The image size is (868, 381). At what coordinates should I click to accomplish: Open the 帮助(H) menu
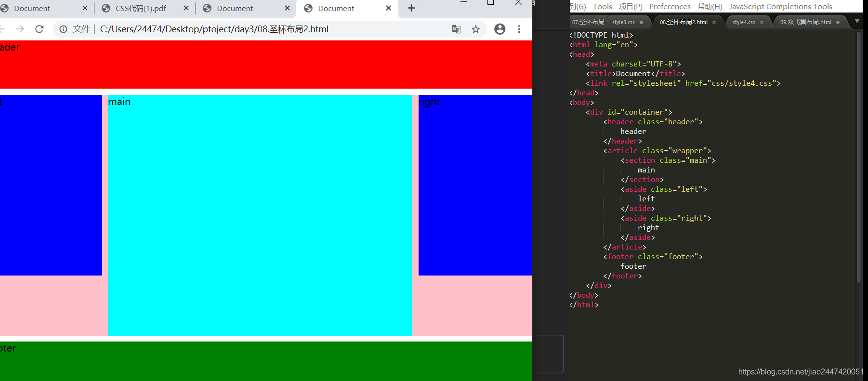710,7
